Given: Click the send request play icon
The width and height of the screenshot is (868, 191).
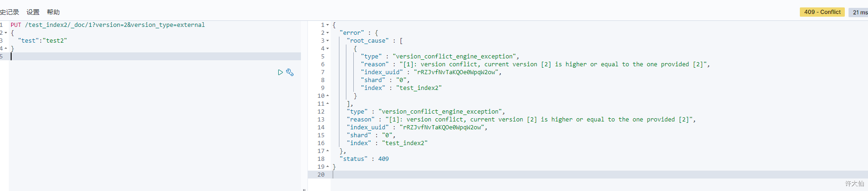Looking at the screenshot, I should pos(280,72).
